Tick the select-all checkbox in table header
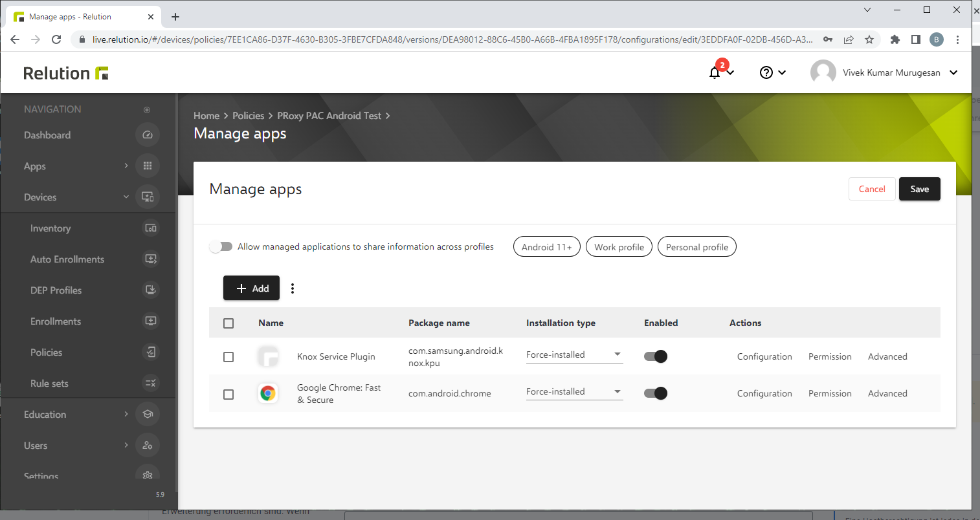Screen dimensions: 980x520 228,323
